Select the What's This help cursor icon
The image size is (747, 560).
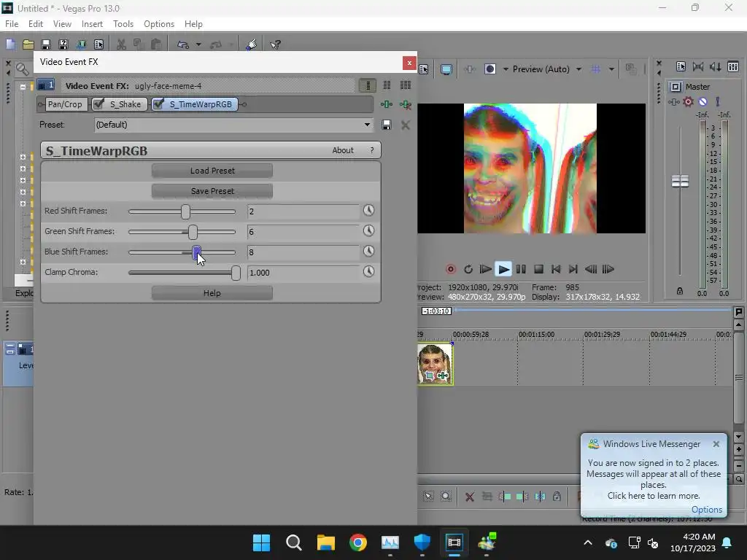(x=275, y=44)
